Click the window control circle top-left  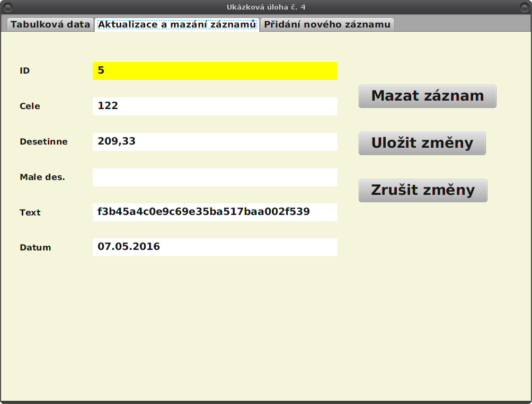pyautogui.click(x=7, y=7)
